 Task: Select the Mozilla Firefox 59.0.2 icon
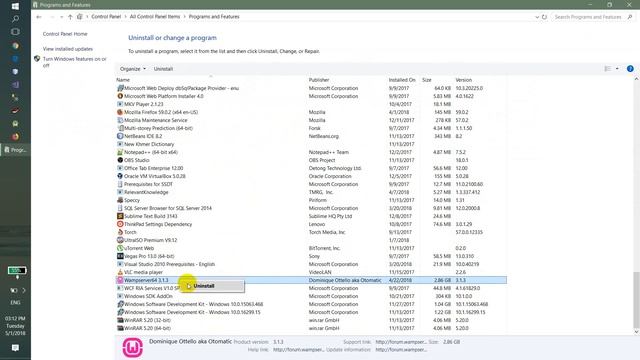[120, 112]
